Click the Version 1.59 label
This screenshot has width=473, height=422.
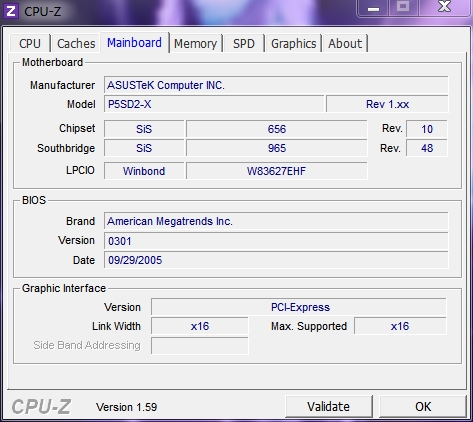126,407
